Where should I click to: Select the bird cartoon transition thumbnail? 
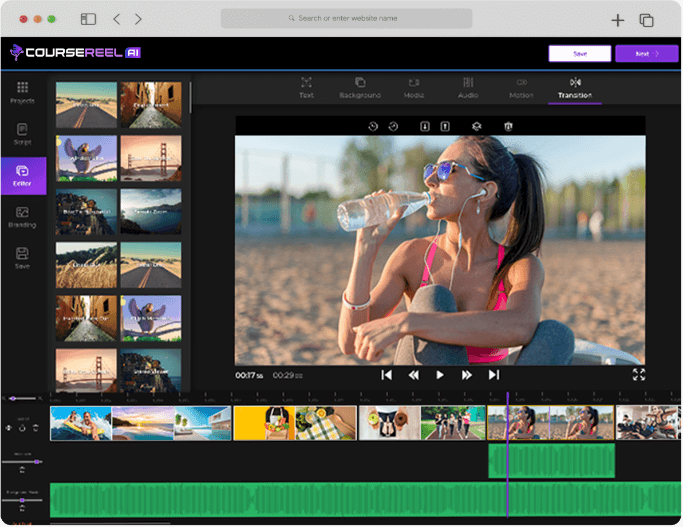pos(86,157)
